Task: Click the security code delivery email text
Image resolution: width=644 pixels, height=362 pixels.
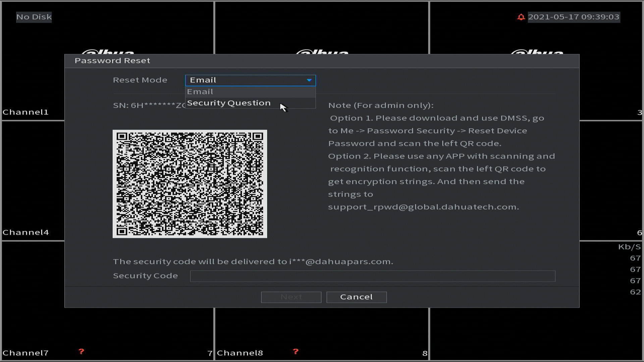Action: 253,261
